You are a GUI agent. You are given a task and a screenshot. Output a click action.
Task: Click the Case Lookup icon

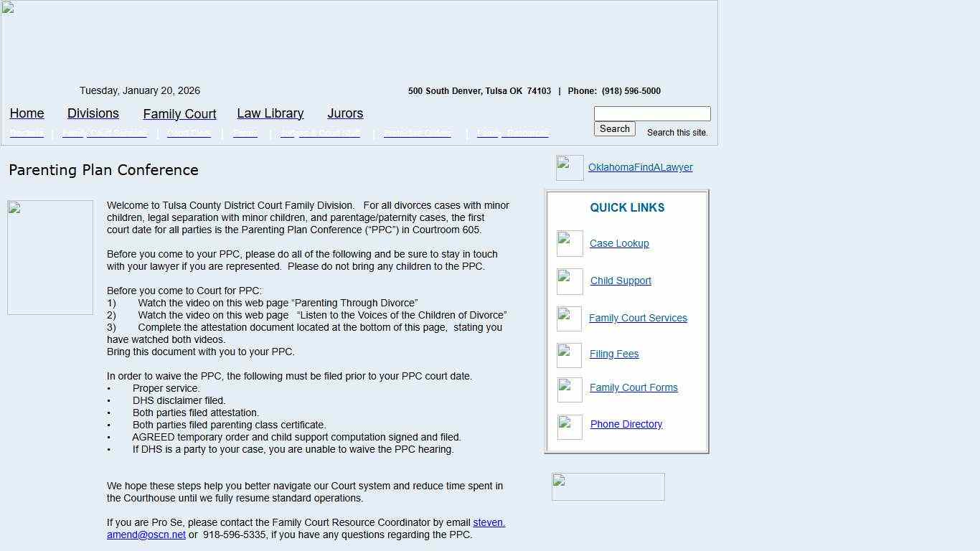coord(568,243)
